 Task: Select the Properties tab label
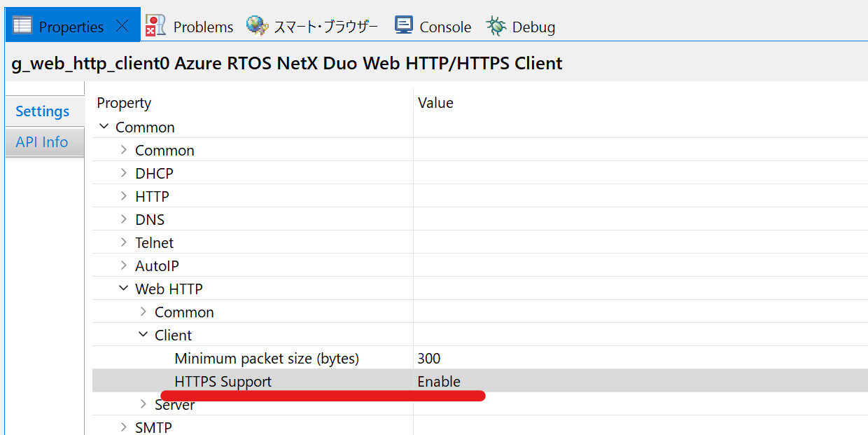[71, 27]
